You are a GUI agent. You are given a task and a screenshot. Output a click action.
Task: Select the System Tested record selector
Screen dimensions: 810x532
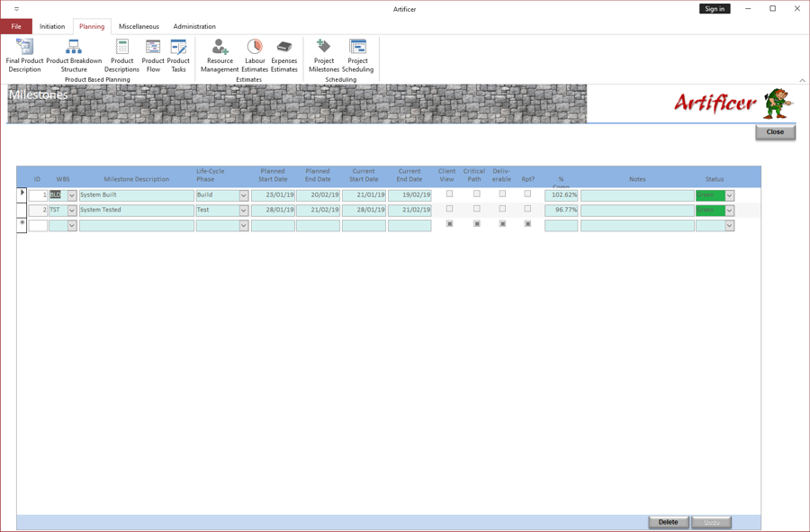tap(22, 211)
